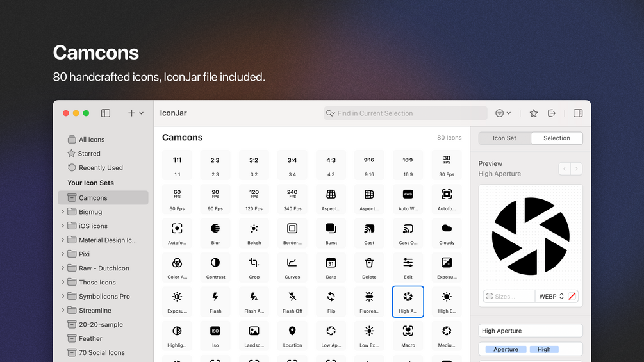
Task: Select the Feather icon set
Action: tap(103, 338)
